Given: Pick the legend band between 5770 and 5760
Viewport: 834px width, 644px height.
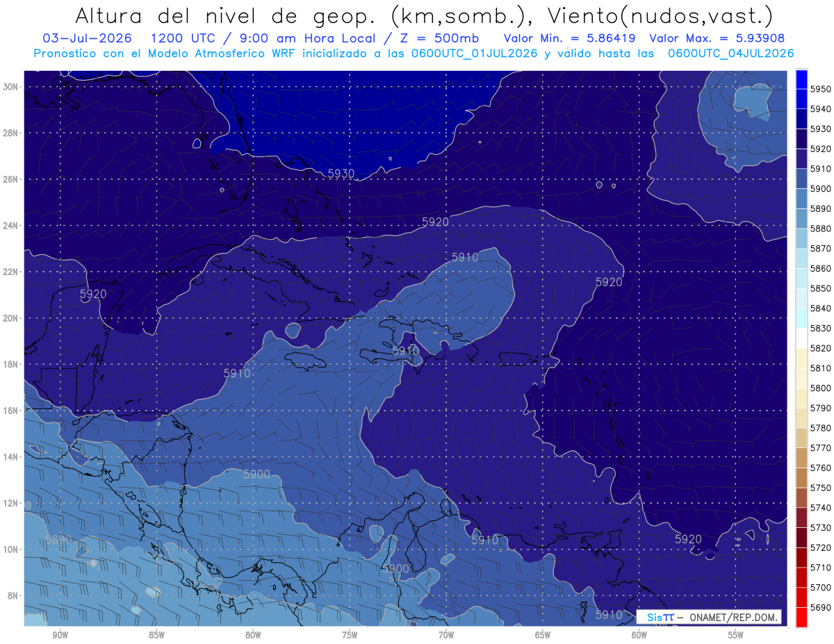Looking at the screenshot, I should click(x=801, y=457).
